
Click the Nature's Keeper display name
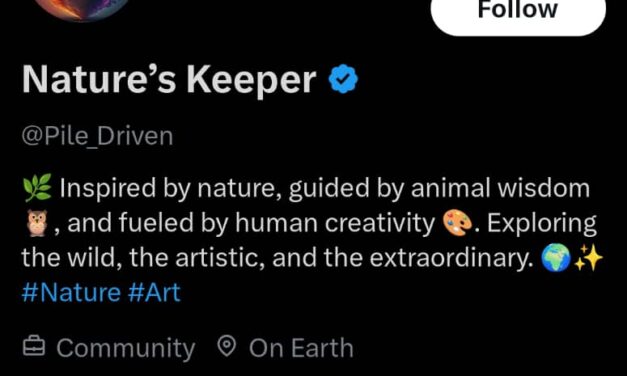click(x=169, y=79)
